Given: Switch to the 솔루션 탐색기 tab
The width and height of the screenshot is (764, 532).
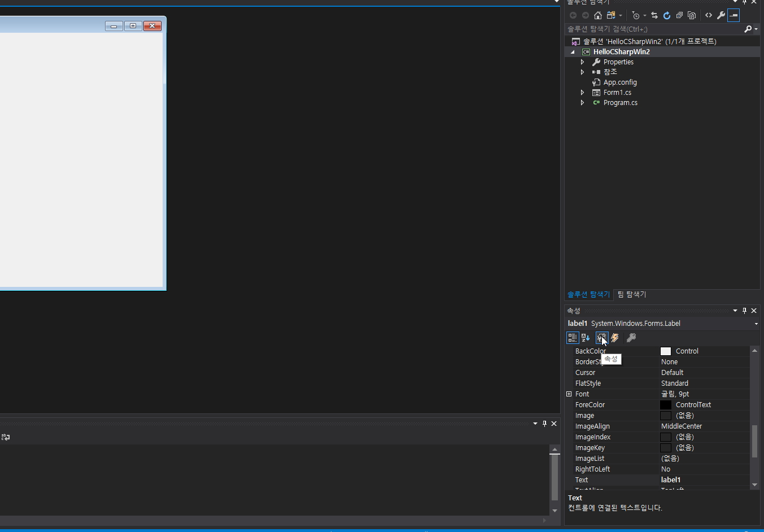Looking at the screenshot, I should 589,294.
